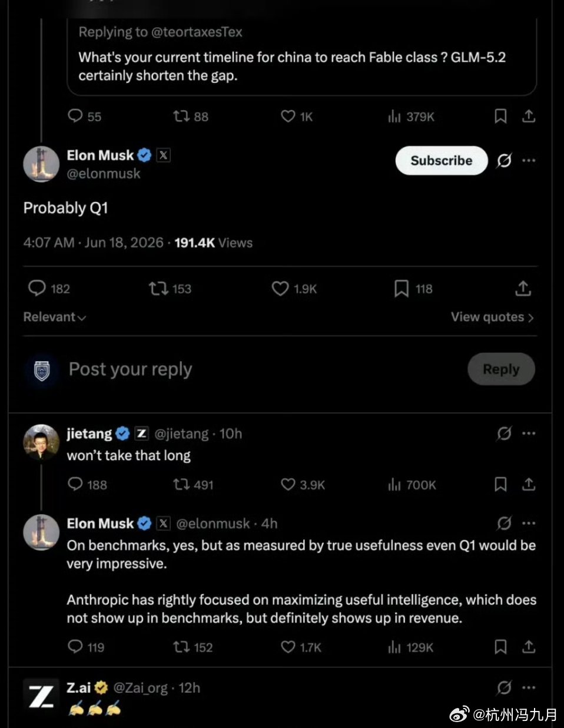Open more options on jietang's reply
The image size is (564, 728).
click(x=529, y=434)
